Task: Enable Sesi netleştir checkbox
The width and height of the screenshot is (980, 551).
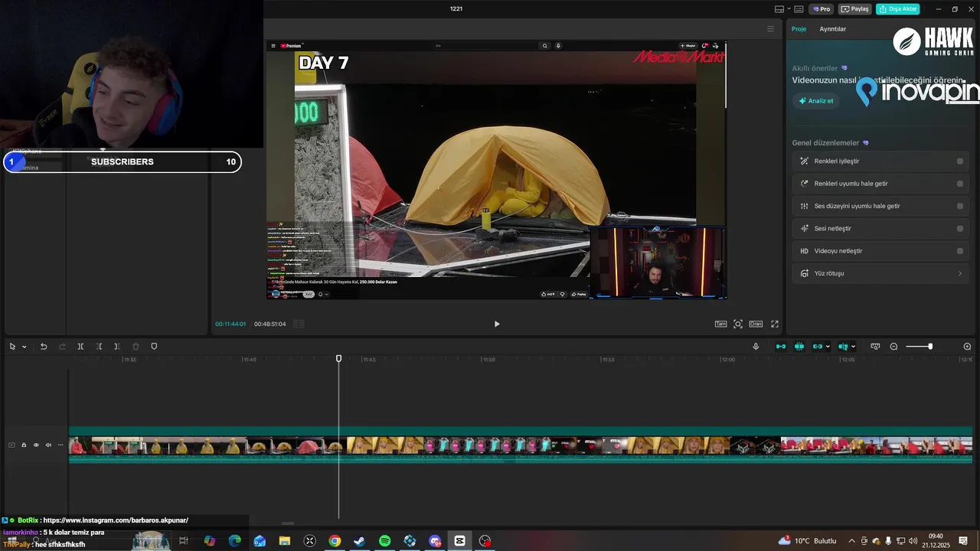Action: pyautogui.click(x=960, y=228)
